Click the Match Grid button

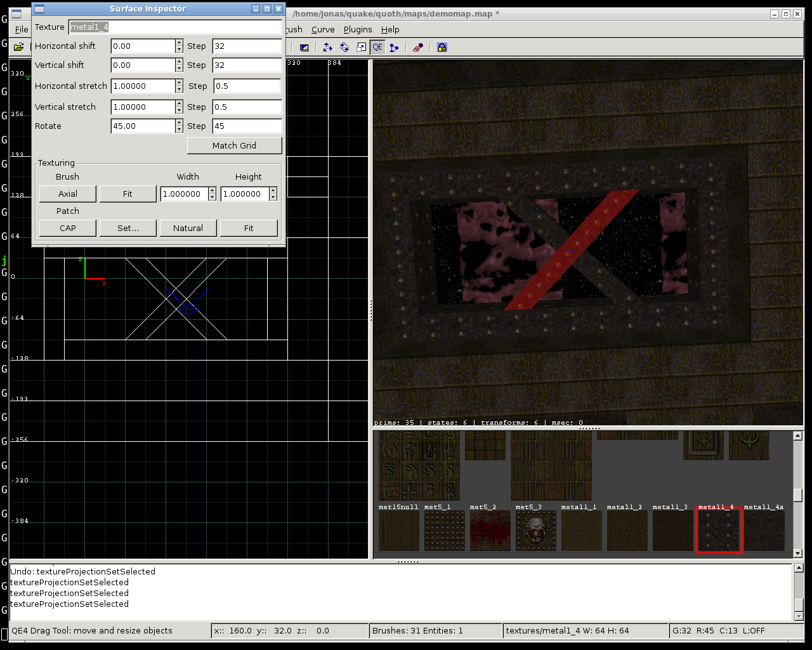pyautogui.click(x=234, y=145)
